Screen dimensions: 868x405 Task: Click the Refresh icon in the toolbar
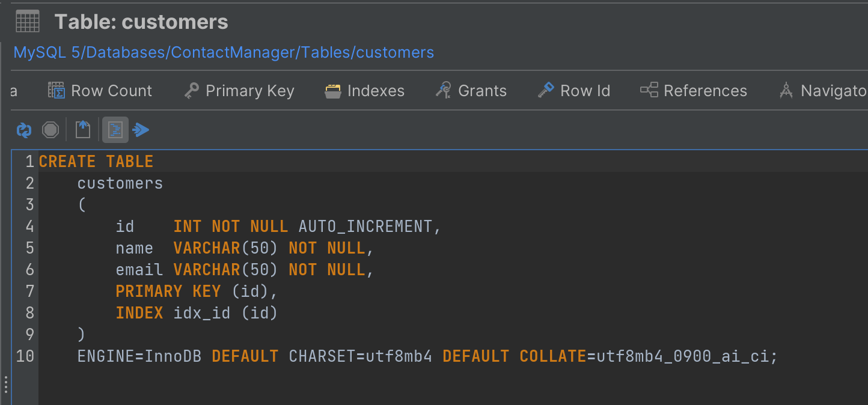pyautogui.click(x=23, y=130)
